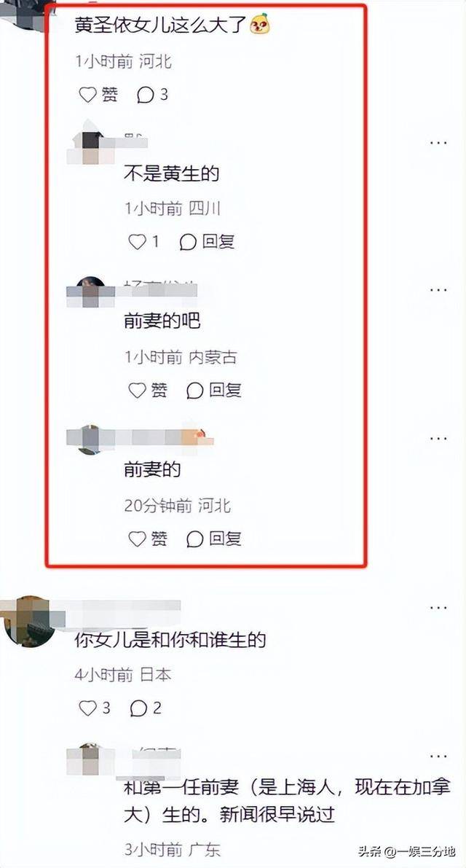Like the 你女儿是和你和谁生的 comment

[x=95, y=708]
